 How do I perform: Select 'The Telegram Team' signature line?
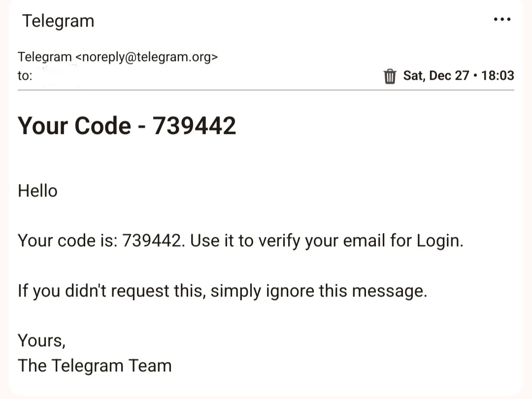click(95, 366)
